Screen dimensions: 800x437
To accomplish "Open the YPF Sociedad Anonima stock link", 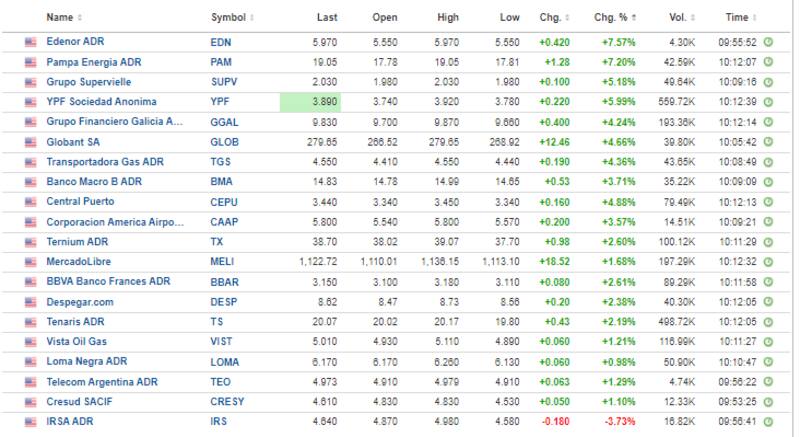I will pyautogui.click(x=101, y=102).
